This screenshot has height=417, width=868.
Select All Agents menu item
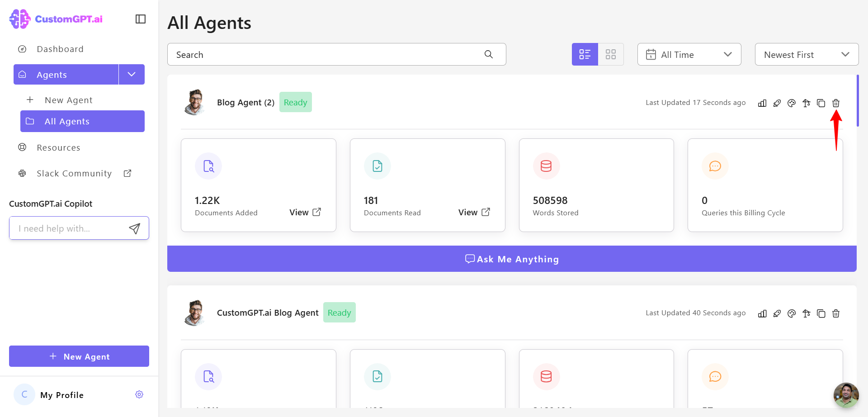pyautogui.click(x=82, y=121)
